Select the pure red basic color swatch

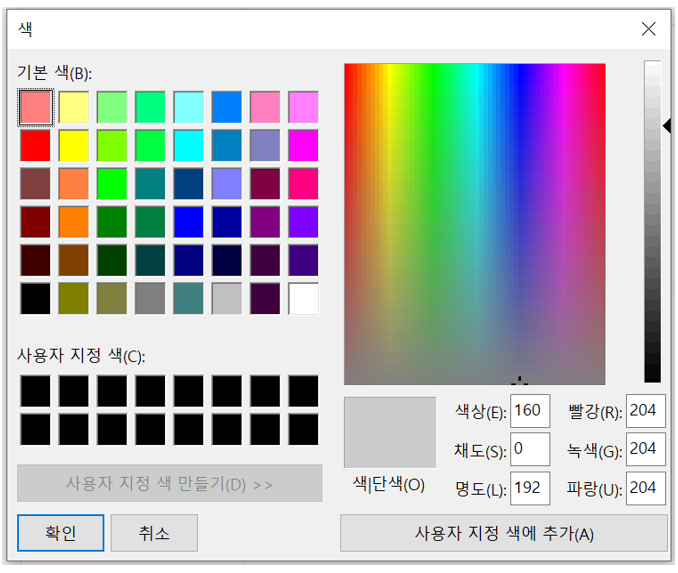click(35, 146)
